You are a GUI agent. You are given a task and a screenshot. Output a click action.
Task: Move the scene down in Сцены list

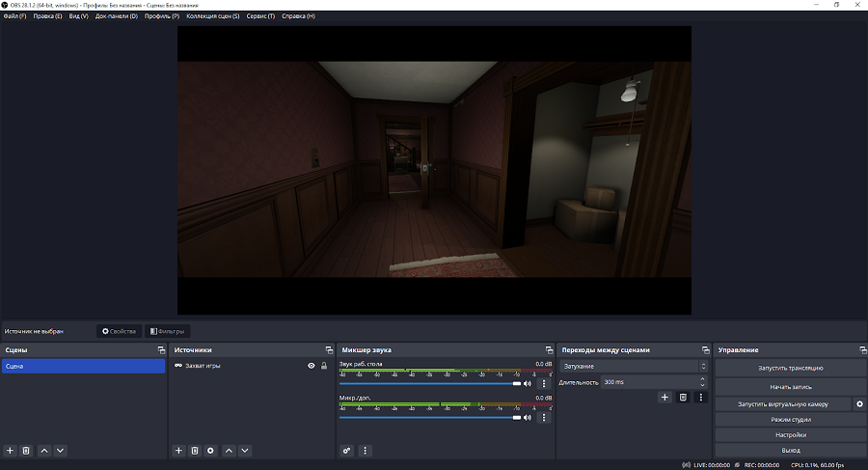pos(60,451)
